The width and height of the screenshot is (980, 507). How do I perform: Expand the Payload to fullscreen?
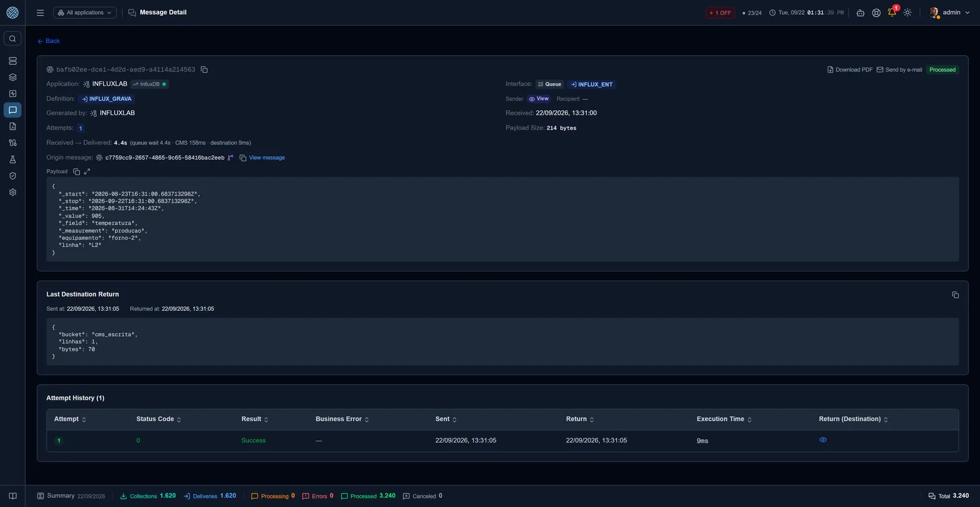(x=87, y=172)
